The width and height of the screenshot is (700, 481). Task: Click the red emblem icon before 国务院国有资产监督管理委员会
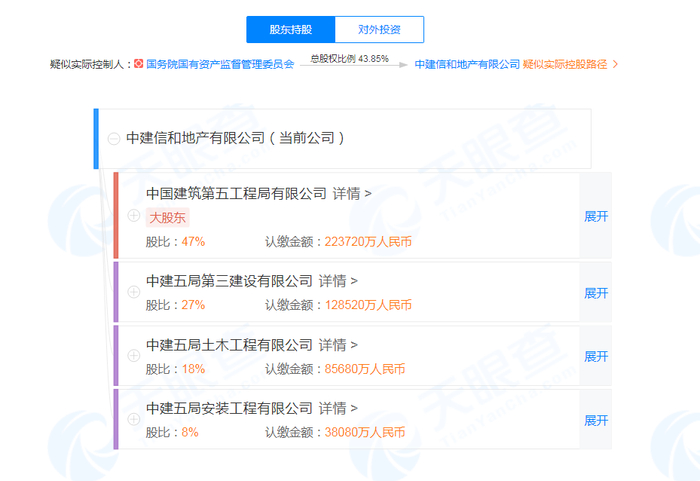point(139,64)
